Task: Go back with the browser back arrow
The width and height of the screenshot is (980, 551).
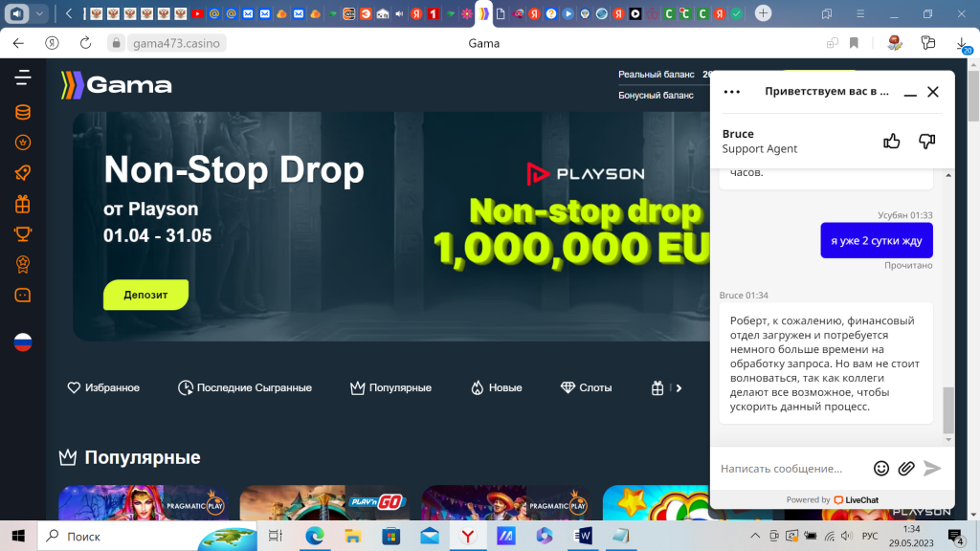Action: pos(18,43)
